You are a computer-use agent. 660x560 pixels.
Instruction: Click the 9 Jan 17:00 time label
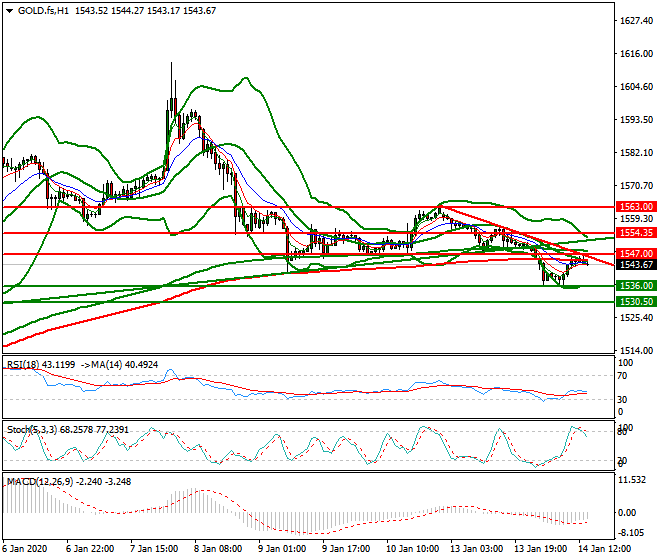click(346, 549)
